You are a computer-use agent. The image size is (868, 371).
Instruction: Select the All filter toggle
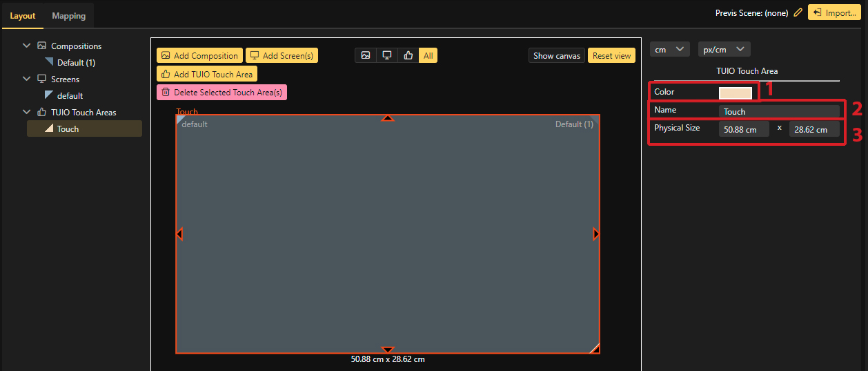click(428, 56)
